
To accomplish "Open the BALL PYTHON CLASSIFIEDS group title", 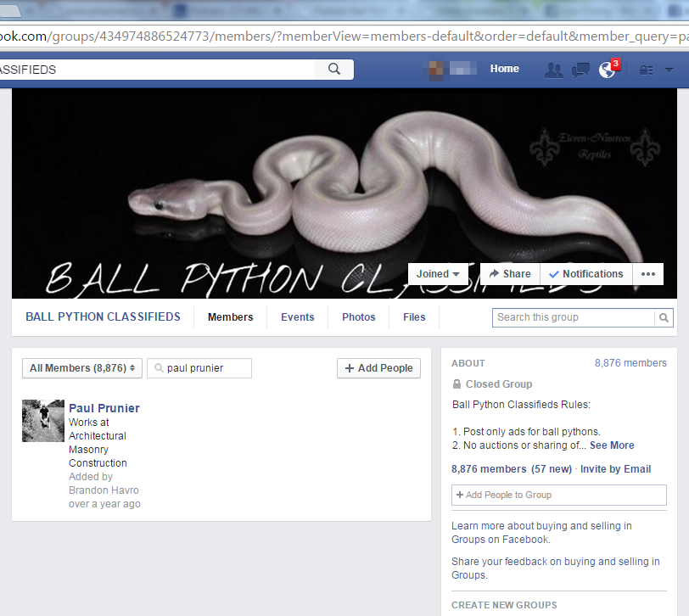I will tap(103, 316).
